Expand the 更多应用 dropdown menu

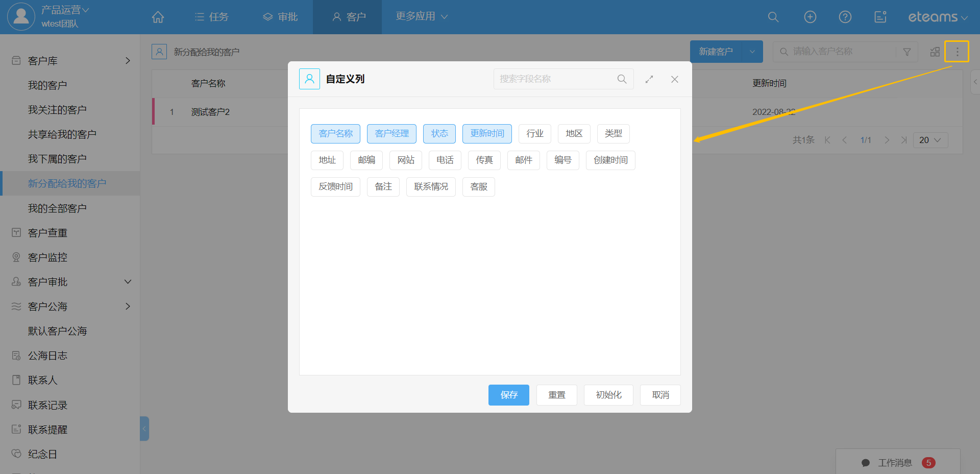click(x=421, y=16)
